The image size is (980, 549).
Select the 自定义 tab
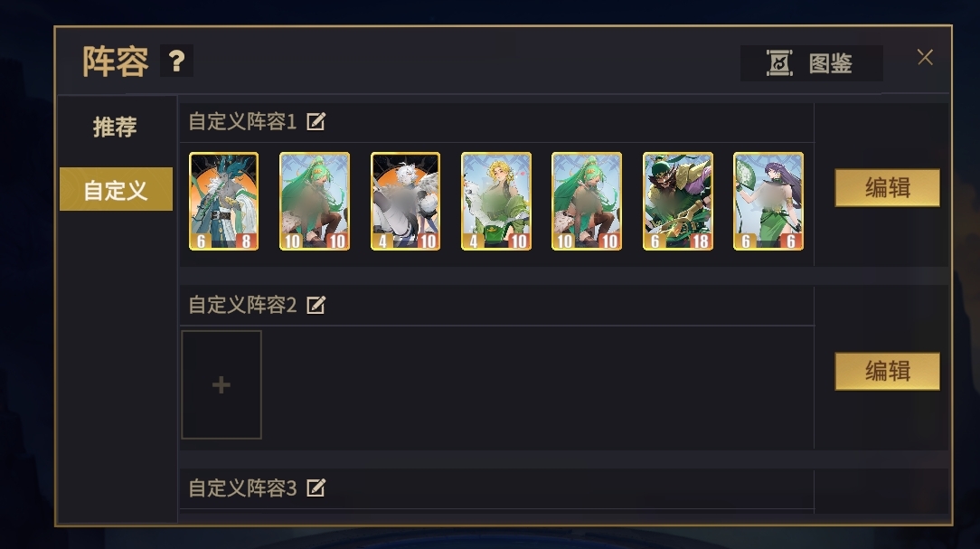[x=116, y=189]
